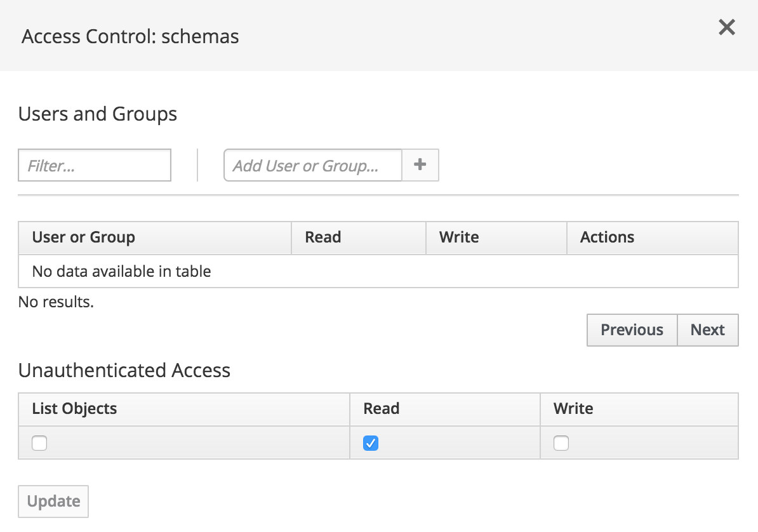
Task: Go to the Previous page
Action: pyautogui.click(x=632, y=330)
